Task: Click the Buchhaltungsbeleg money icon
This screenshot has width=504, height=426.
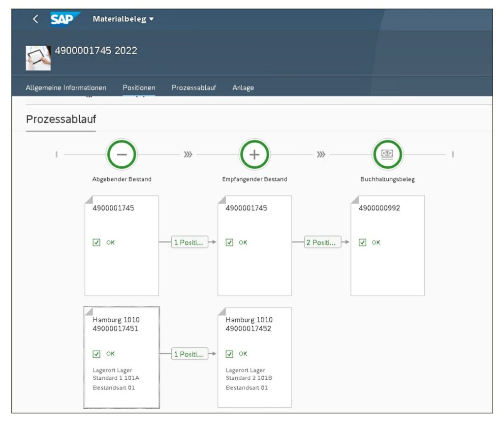Action: pyautogui.click(x=387, y=154)
